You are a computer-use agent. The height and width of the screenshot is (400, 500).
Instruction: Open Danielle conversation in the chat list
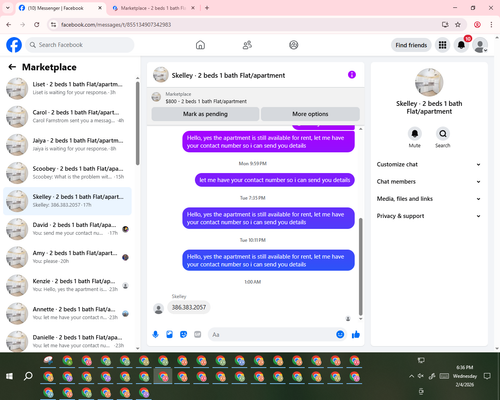coord(67,341)
